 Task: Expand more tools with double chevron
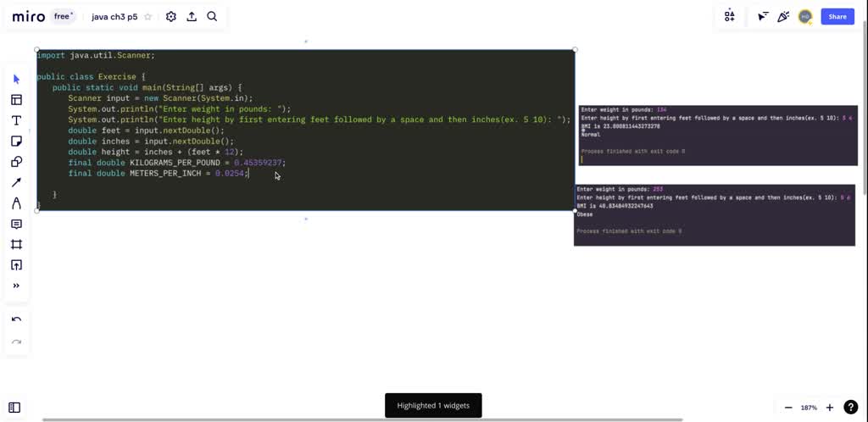click(x=16, y=286)
